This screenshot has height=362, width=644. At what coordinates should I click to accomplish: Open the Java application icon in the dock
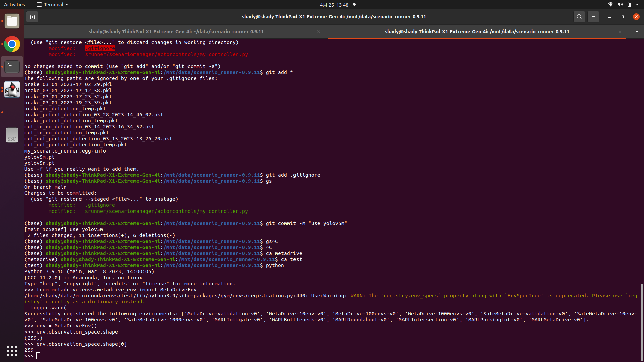(12, 89)
